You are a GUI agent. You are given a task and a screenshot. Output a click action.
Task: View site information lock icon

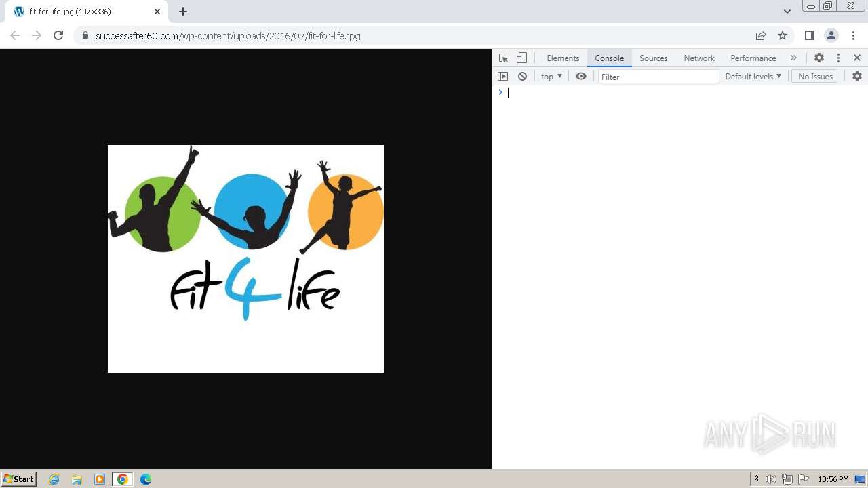pos(85,36)
